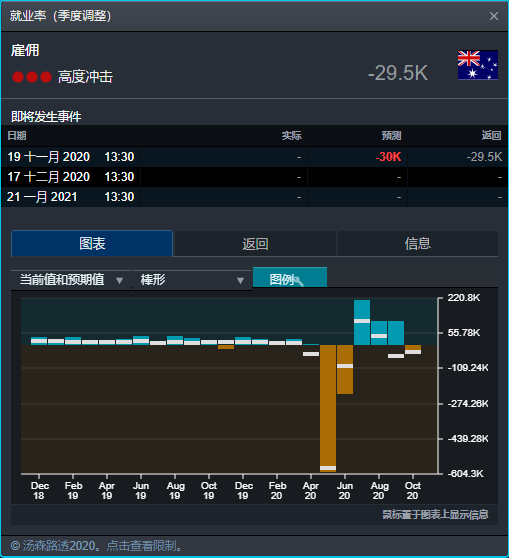Click the magnifier icon on 图例
This screenshot has width=509, height=558.
299,281
